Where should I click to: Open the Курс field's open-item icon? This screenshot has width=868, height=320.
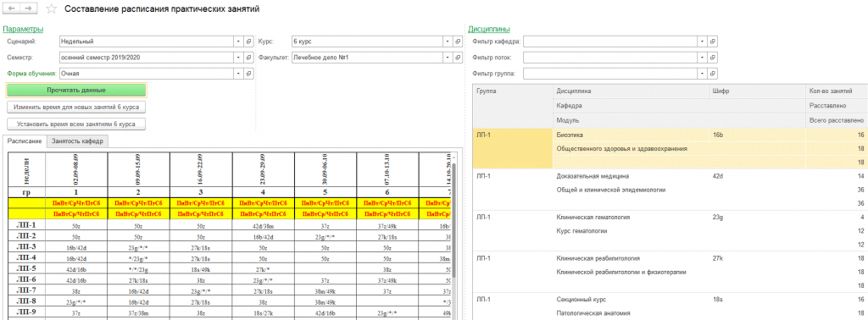coord(457,41)
